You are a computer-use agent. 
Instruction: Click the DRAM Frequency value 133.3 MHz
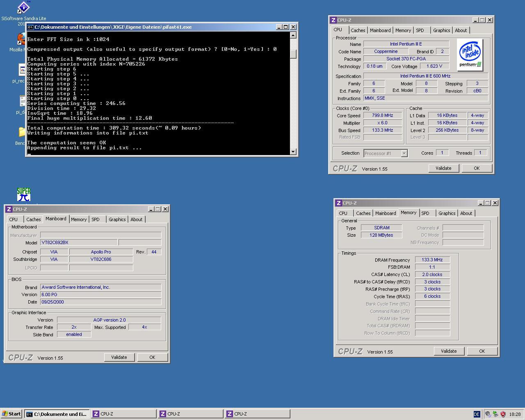(x=432, y=260)
